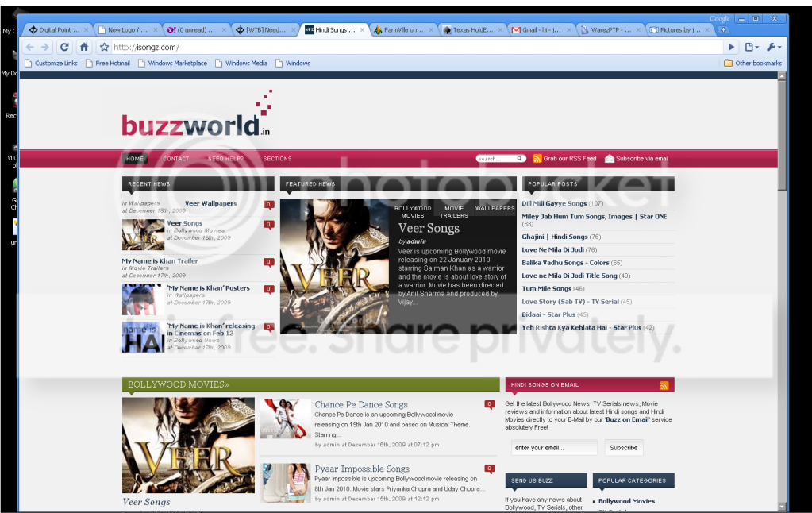Open the Free Hotmail bookmark
Image resolution: width=812 pixels, height=513 pixels.
coord(108,64)
